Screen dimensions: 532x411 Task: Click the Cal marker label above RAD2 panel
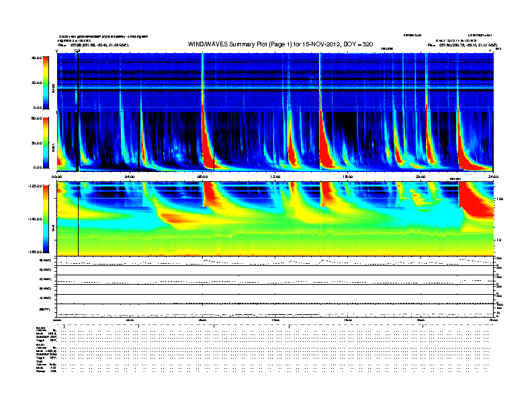[x=77, y=51]
